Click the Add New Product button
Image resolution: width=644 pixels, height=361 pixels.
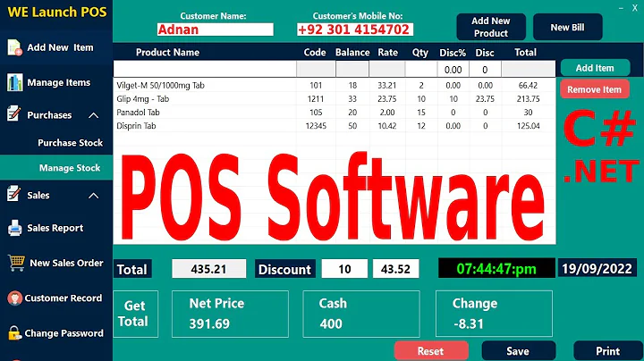(491, 27)
